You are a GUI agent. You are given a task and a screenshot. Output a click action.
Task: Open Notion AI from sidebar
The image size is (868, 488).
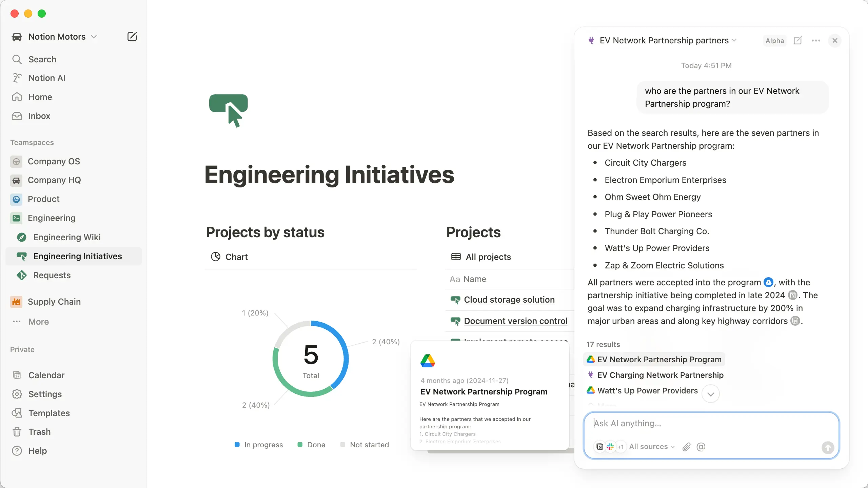point(47,78)
